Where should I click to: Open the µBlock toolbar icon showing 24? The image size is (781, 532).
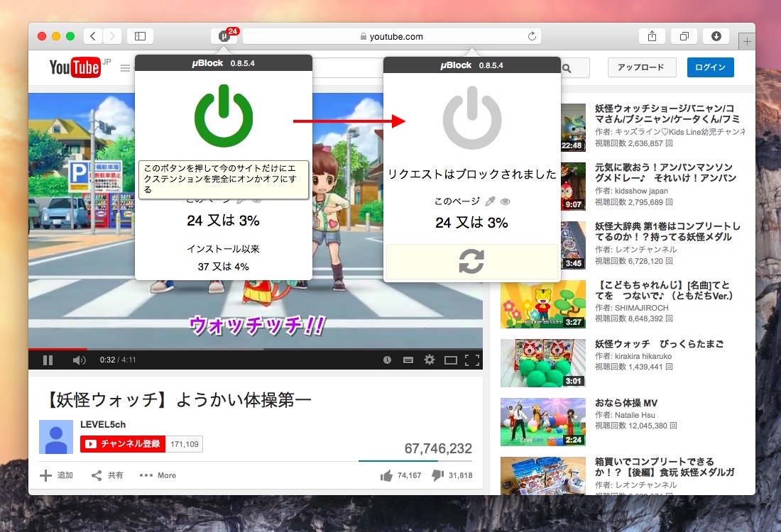[x=224, y=36]
